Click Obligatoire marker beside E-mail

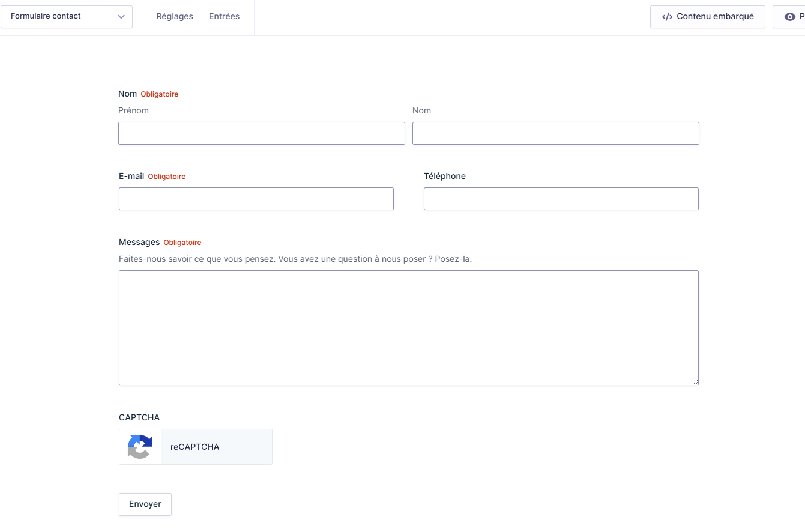coord(167,177)
